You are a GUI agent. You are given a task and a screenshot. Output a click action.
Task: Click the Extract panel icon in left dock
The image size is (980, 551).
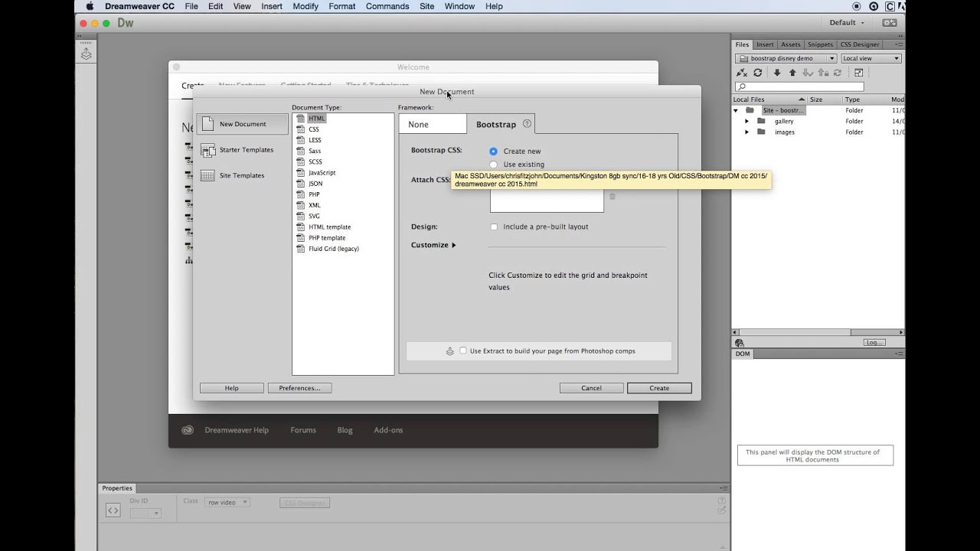tap(87, 54)
